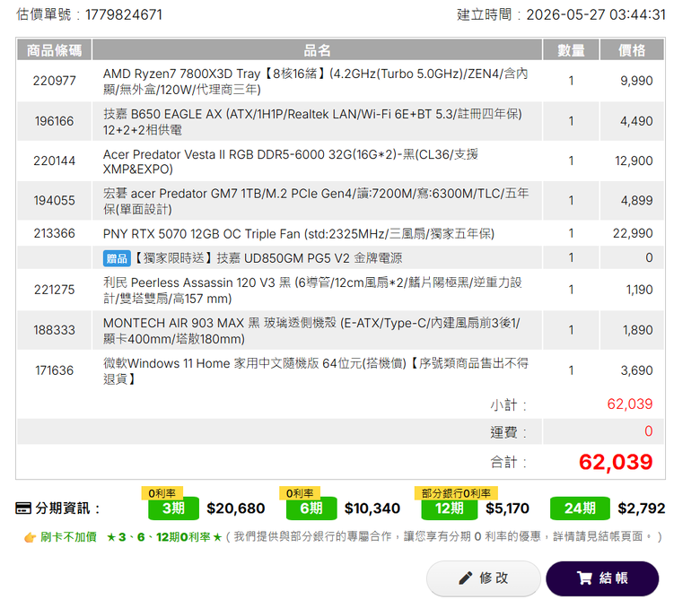This screenshot has width=700, height=608.
Task: Click the PNY RTX 5070 12GB product name
Action: pyautogui.click(x=298, y=234)
